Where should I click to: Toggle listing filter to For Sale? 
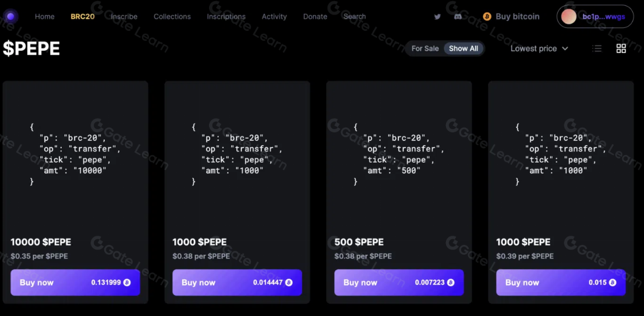425,48
